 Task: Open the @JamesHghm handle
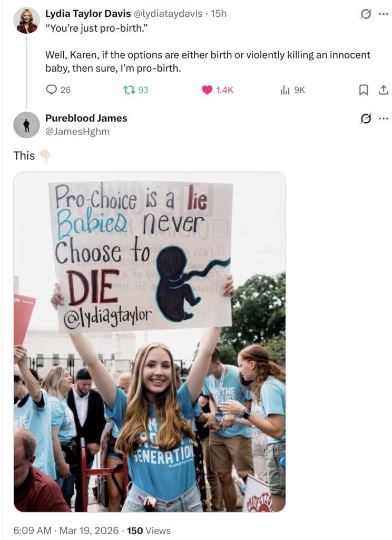coord(77,131)
